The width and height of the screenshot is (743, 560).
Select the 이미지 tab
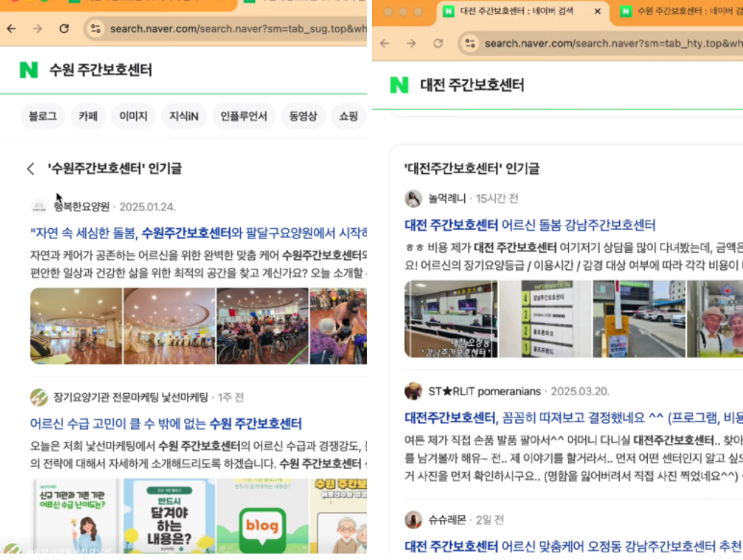click(133, 116)
